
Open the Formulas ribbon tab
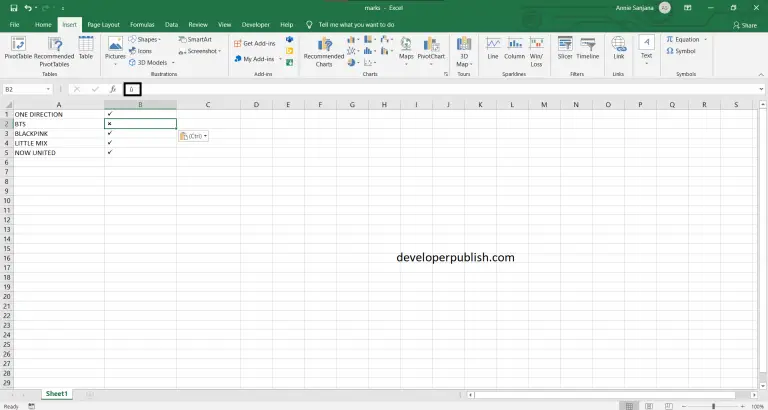point(142,23)
